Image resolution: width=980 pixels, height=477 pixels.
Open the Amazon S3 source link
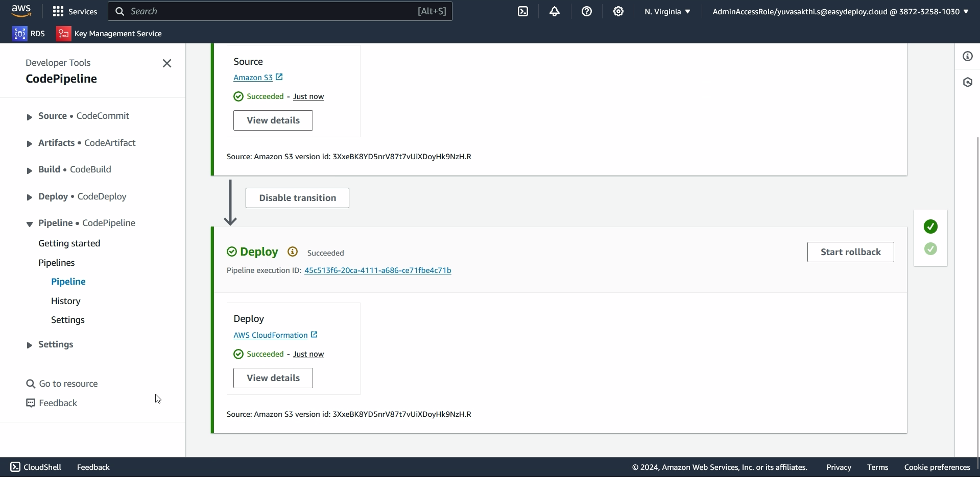[253, 78]
